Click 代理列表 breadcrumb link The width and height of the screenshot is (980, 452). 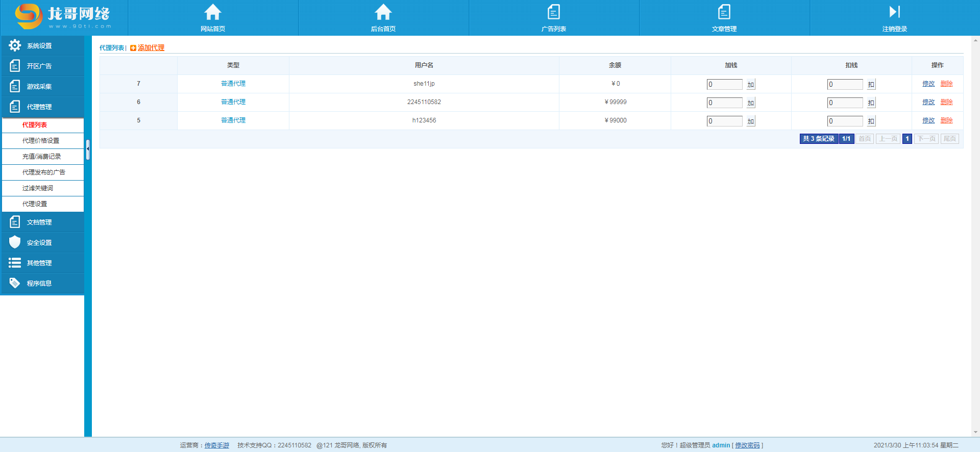[112, 48]
